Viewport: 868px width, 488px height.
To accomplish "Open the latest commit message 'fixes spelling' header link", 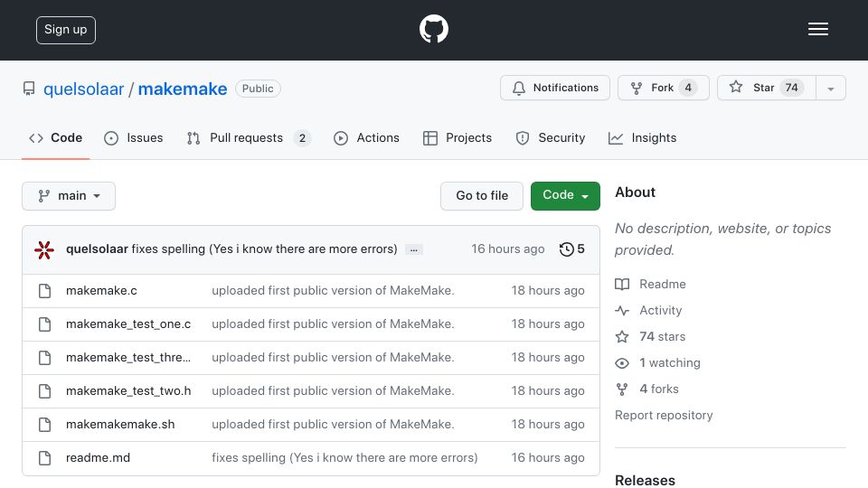I will 265,249.
